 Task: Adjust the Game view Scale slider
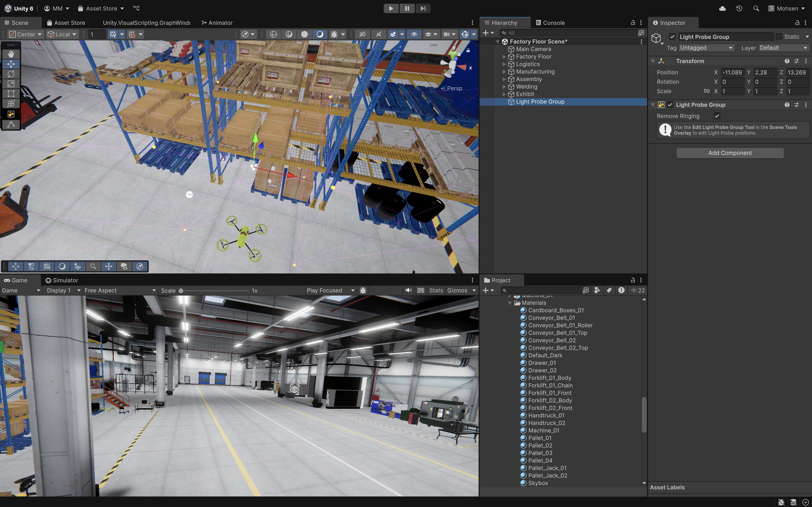coord(181,291)
